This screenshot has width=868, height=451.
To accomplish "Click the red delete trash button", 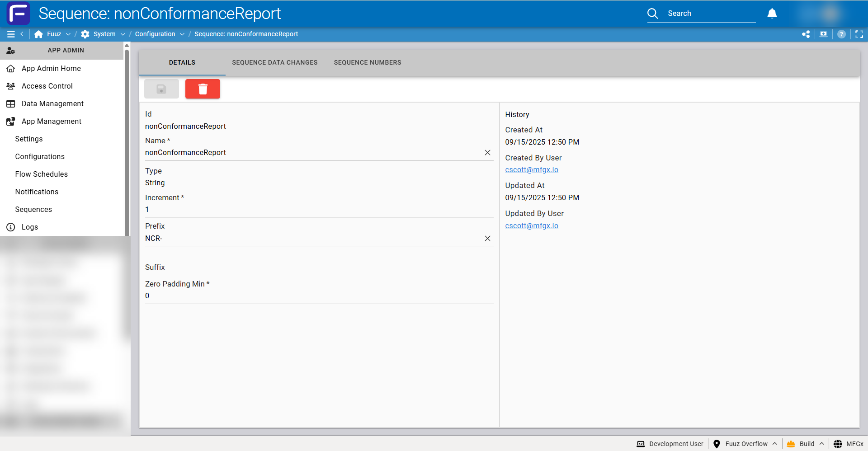I will pyautogui.click(x=203, y=89).
